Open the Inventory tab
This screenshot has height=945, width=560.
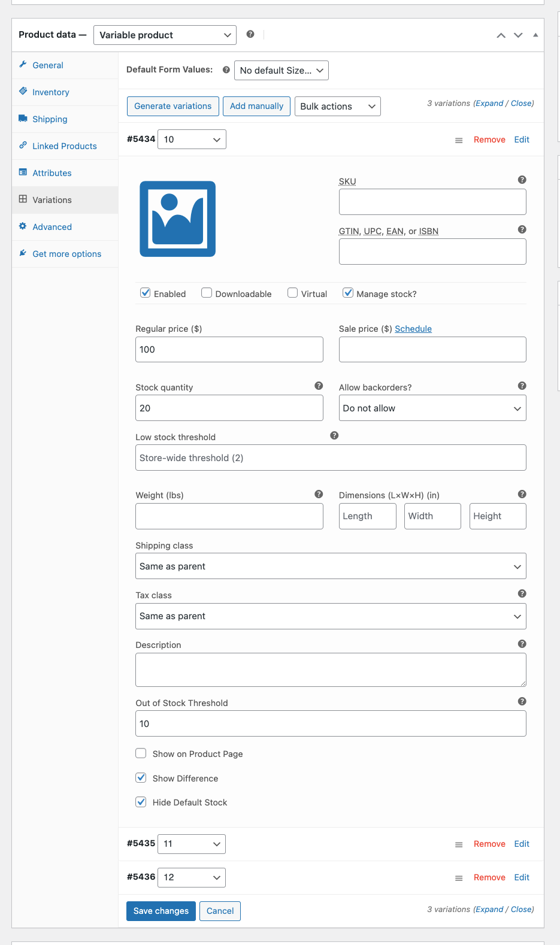pos(51,92)
